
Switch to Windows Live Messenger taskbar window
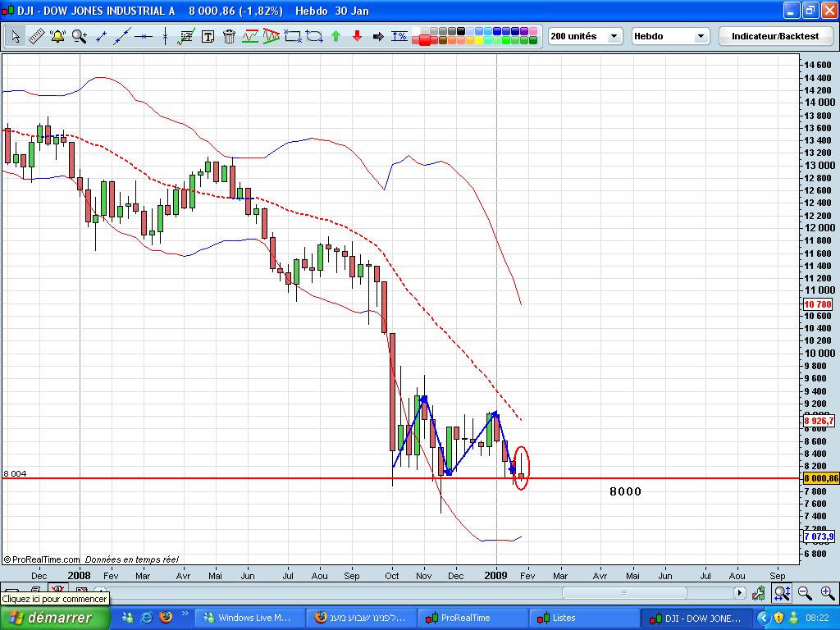pyautogui.click(x=249, y=618)
